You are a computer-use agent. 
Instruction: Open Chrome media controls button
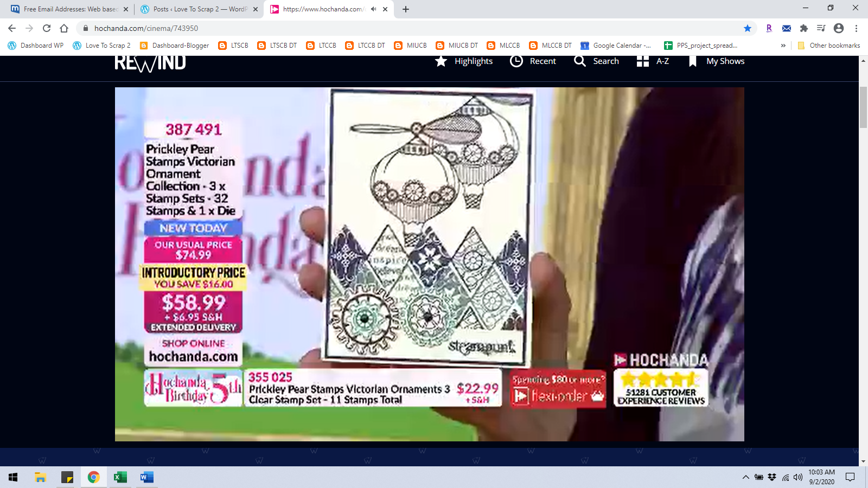click(x=821, y=28)
